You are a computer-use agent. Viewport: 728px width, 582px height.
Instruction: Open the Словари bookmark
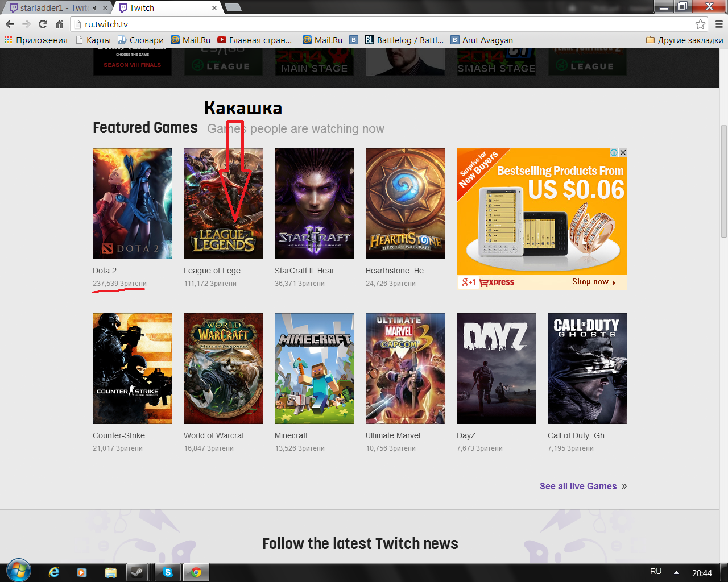(x=140, y=40)
